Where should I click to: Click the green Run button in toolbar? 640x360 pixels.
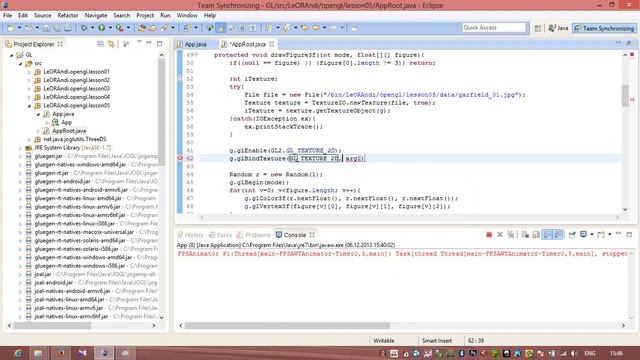pyautogui.click(x=102, y=28)
